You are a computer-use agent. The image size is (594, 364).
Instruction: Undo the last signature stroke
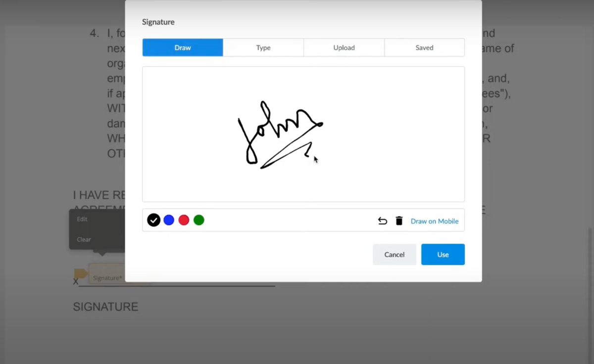coord(383,221)
